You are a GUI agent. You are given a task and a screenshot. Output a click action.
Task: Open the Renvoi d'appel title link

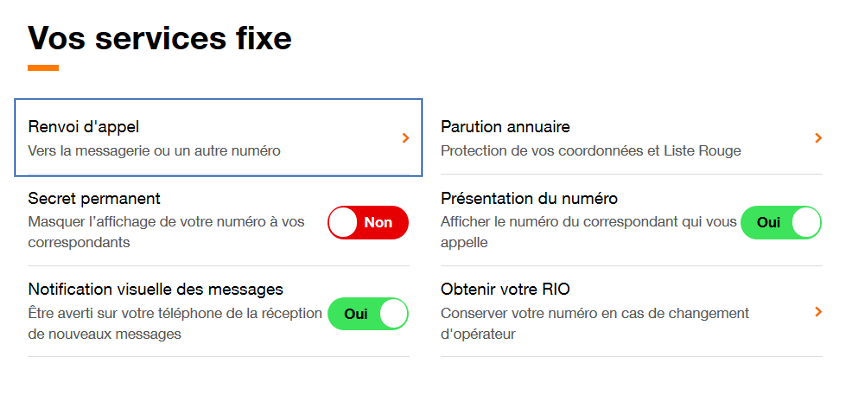pos(83,127)
